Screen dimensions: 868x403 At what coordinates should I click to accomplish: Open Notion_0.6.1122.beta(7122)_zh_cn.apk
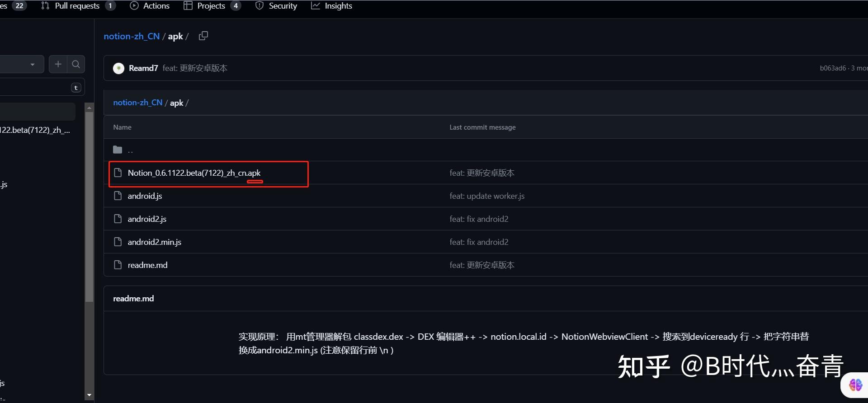(x=194, y=173)
